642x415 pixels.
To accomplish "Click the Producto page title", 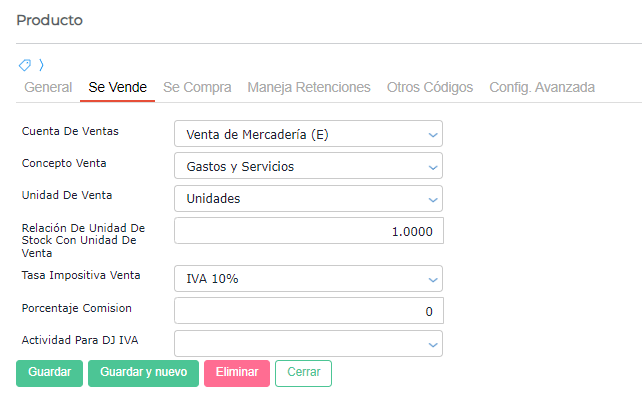I will pos(50,20).
